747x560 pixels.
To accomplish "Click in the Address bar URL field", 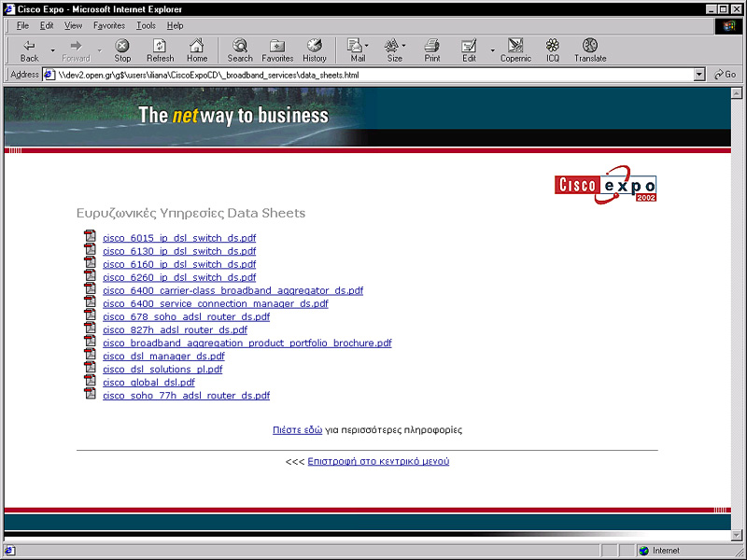I will 374,75.
